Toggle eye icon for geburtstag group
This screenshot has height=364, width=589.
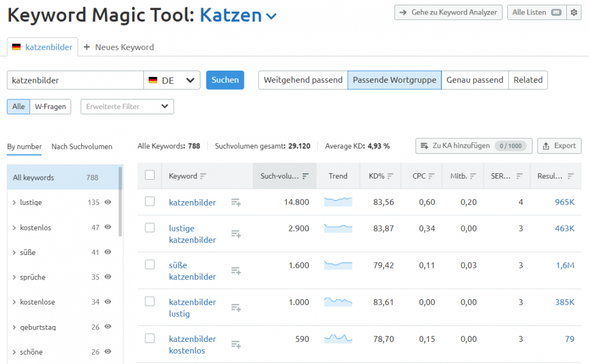point(108,327)
